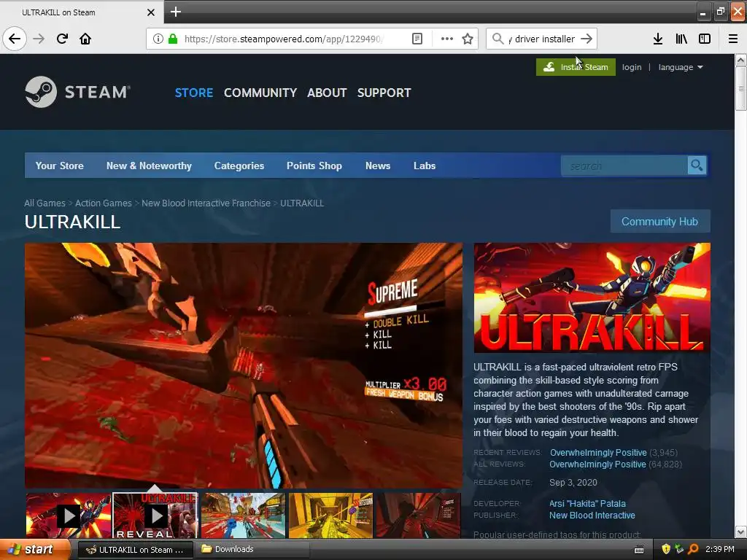Open the News tab
747x560 pixels.
pos(378,166)
